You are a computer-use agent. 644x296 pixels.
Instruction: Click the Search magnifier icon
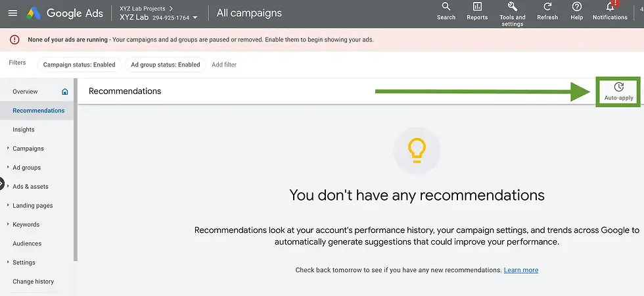(446, 7)
